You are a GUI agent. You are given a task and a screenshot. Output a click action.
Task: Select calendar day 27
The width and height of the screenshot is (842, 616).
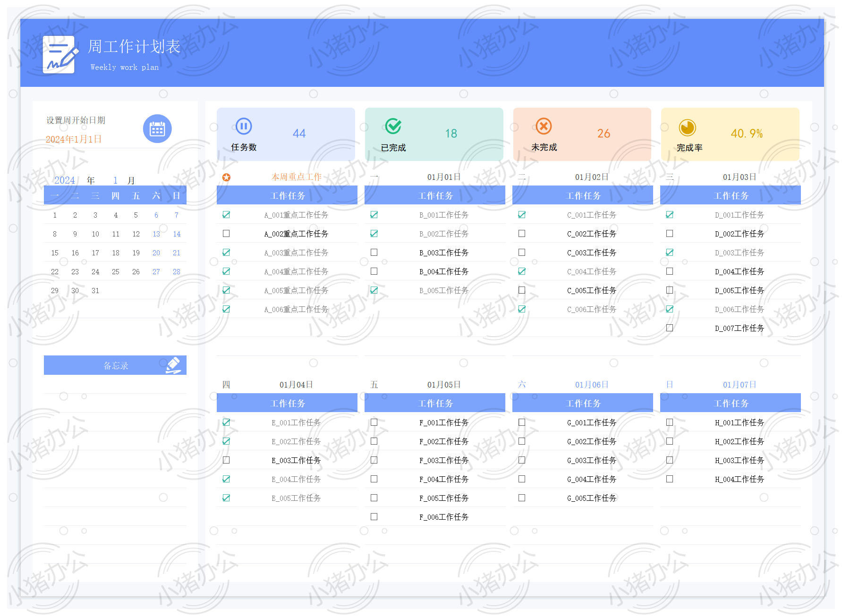click(x=156, y=272)
